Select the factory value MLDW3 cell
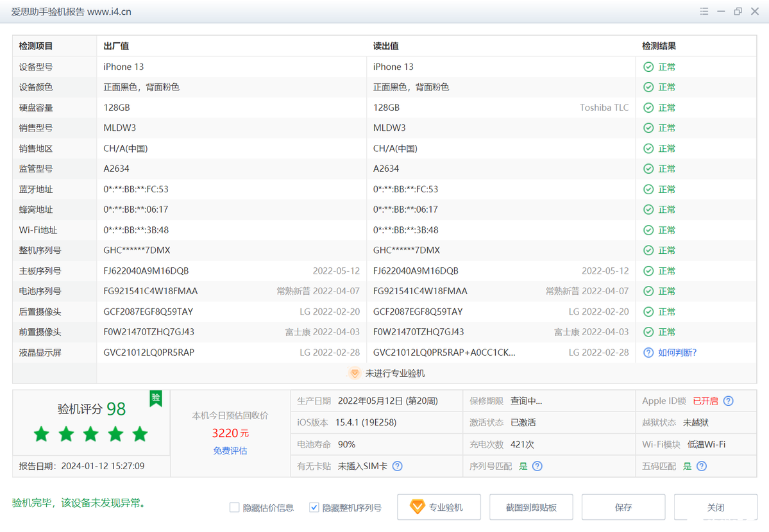The image size is (769, 532). point(120,128)
